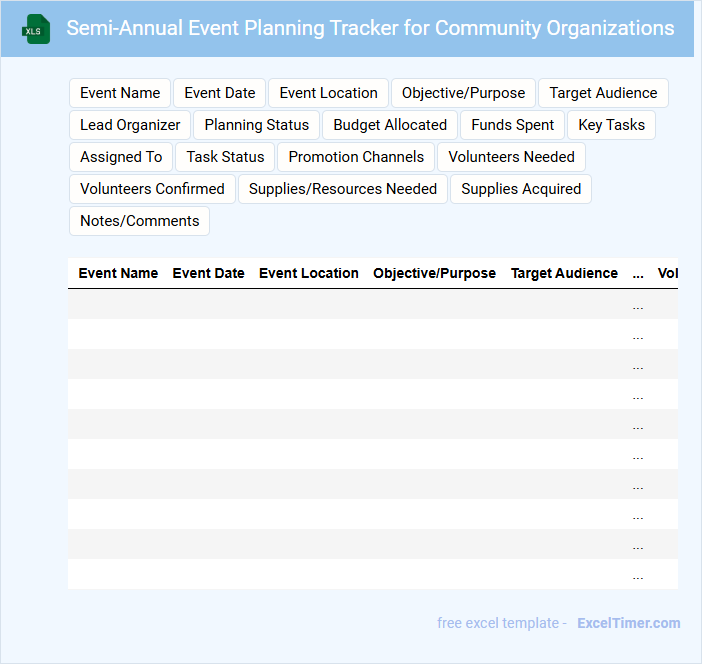This screenshot has width=702, height=664.
Task: Select the Lead Organizer tag
Action: pos(130,125)
